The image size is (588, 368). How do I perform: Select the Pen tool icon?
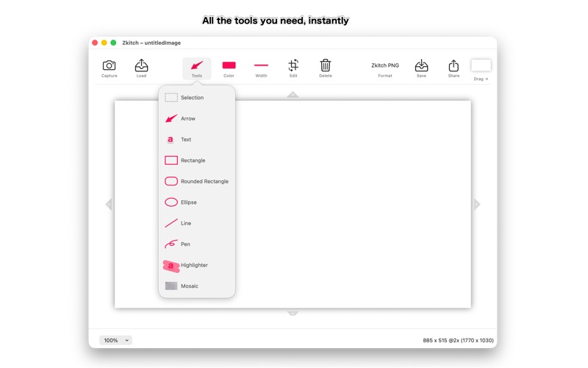click(x=171, y=244)
